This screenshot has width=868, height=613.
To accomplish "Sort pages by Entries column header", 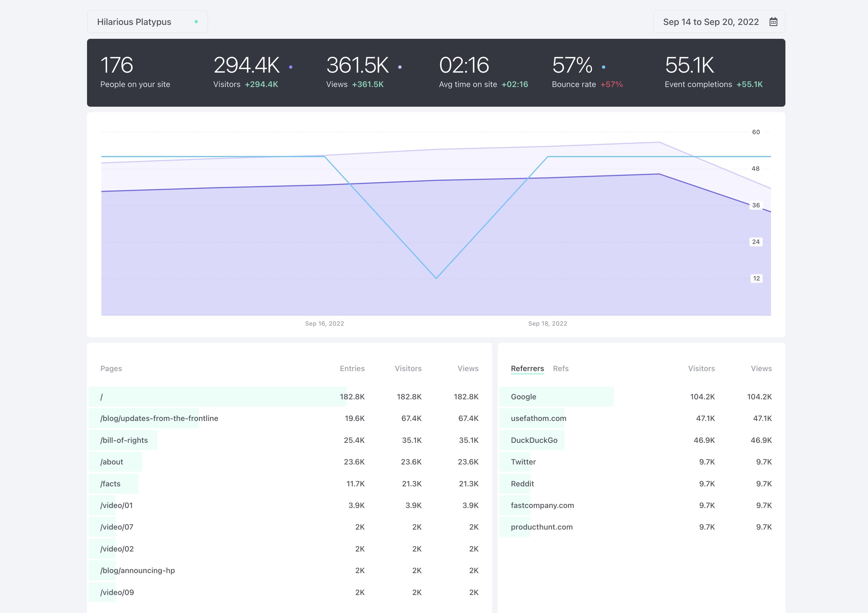I will (352, 369).
